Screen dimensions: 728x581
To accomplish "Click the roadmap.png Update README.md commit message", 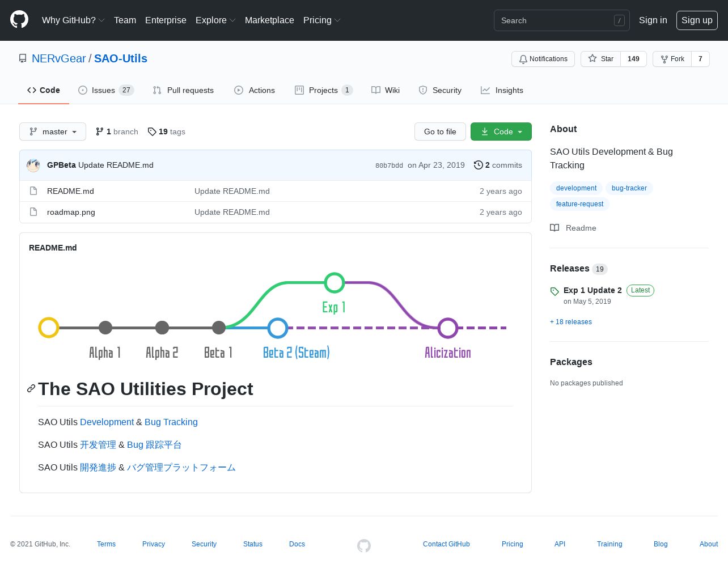I will point(232,212).
